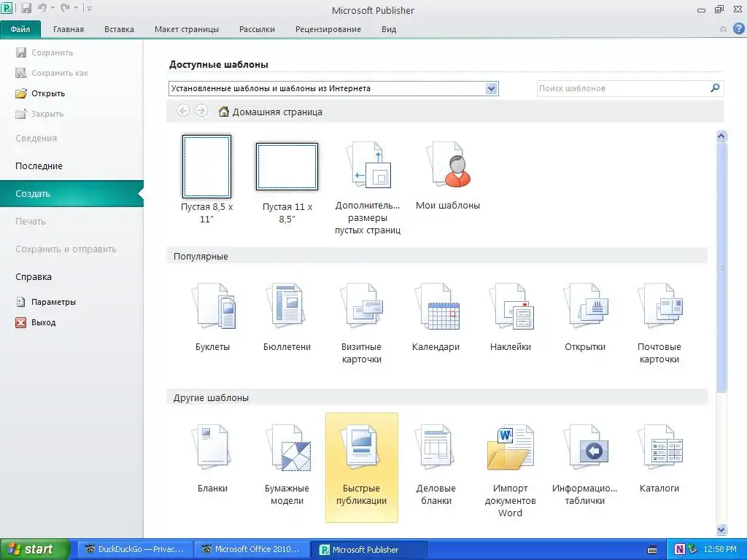Click the Redo icon in title bar

(x=65, y=8)
